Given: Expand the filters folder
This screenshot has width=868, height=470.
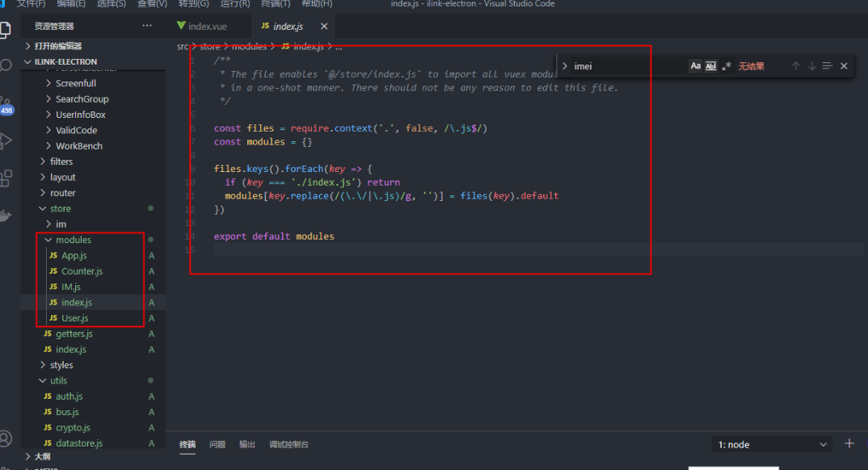Looking at the screenshot, I should tap(93, 162).
